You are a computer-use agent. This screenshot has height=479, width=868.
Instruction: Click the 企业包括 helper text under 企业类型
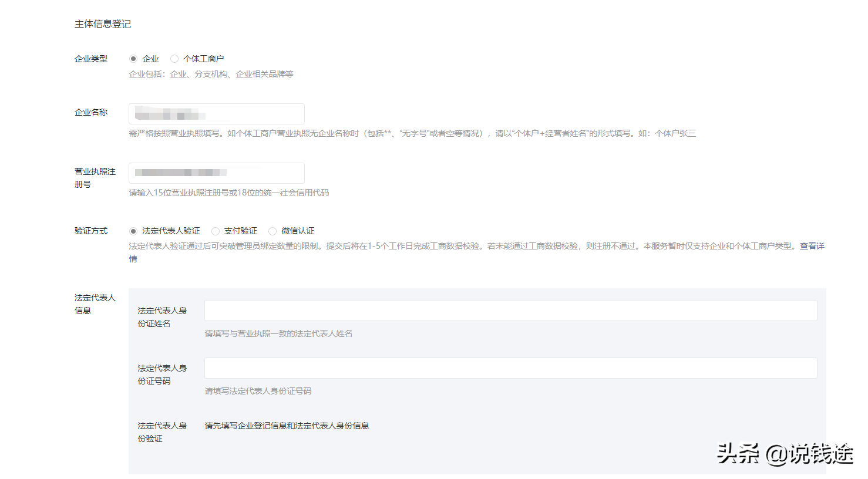[211, 74]
